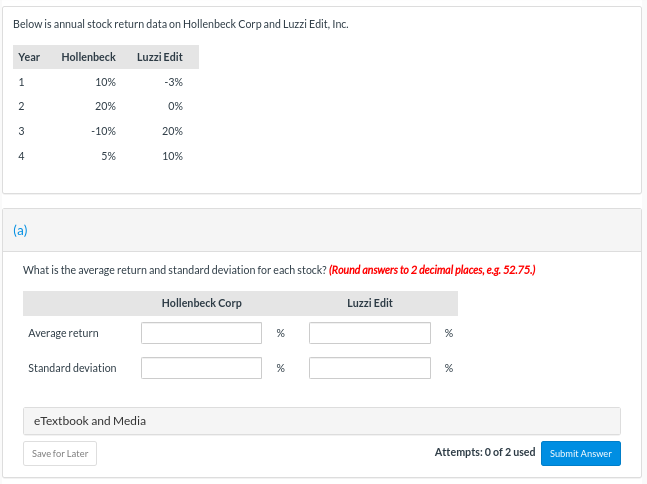This screenshot has height=484, width=647.
Task: Click the Hollenbeck year 4 value 5%
Action: click(x=109, y=156)
